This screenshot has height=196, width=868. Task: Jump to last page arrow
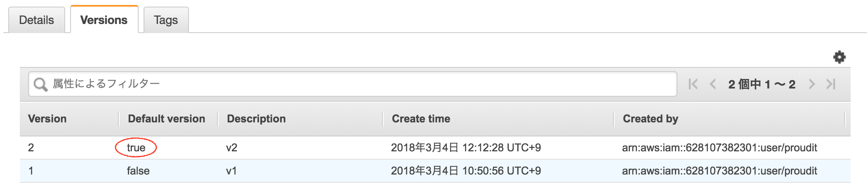point(831,84)
